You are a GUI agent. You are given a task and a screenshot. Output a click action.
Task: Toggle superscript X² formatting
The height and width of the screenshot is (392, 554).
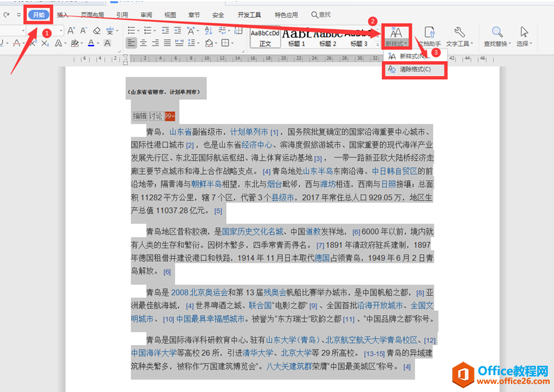click(33, 43)
